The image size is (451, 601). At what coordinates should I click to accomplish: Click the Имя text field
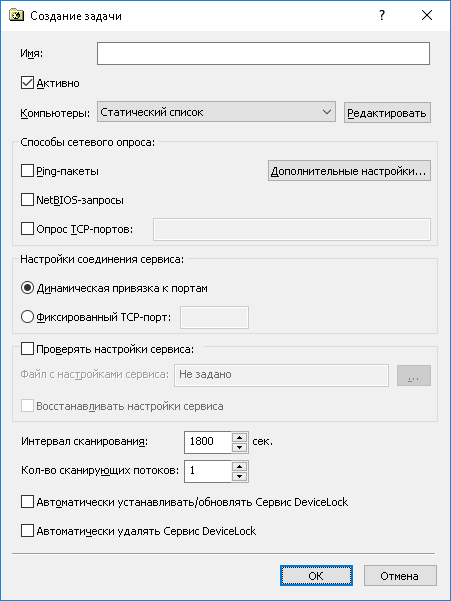(x=263, y=53)
